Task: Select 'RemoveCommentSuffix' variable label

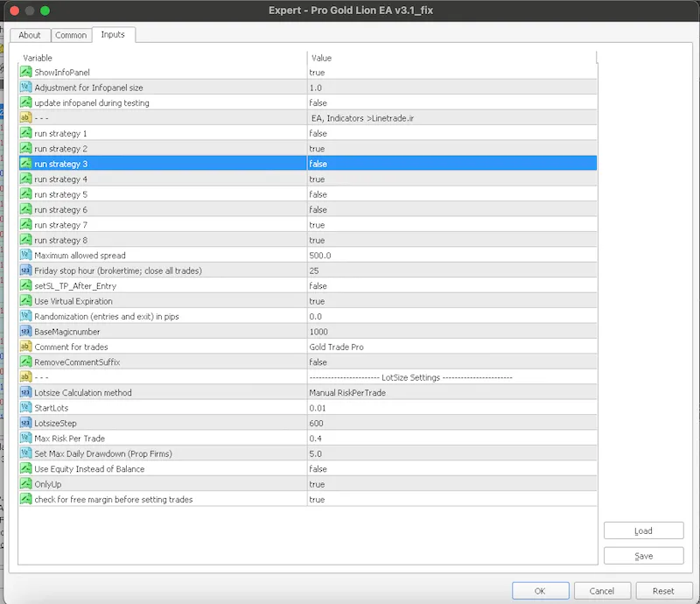Action: point(77,362)
